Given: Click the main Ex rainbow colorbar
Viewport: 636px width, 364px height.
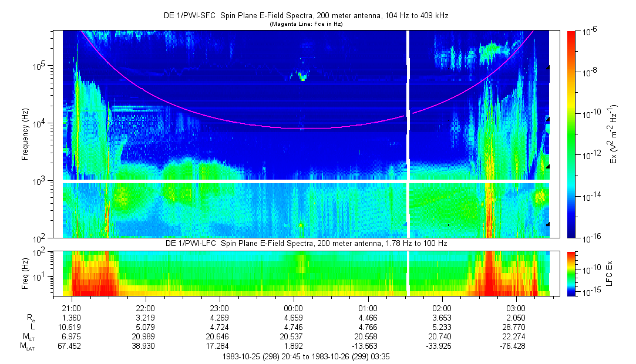Looking at the screenshot, I should click(x=571, y=134).
